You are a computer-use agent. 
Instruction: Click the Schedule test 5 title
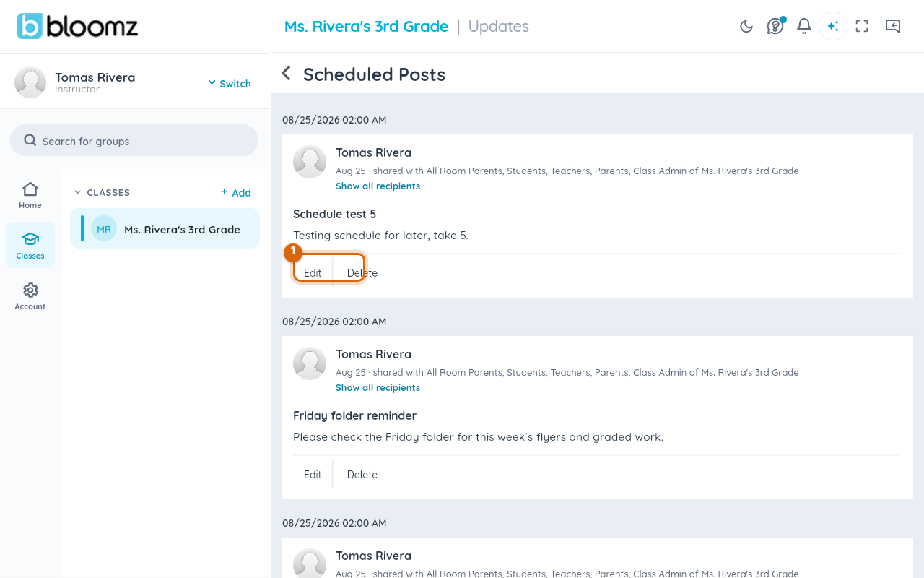pyautogui.click(x=334, y=214)
